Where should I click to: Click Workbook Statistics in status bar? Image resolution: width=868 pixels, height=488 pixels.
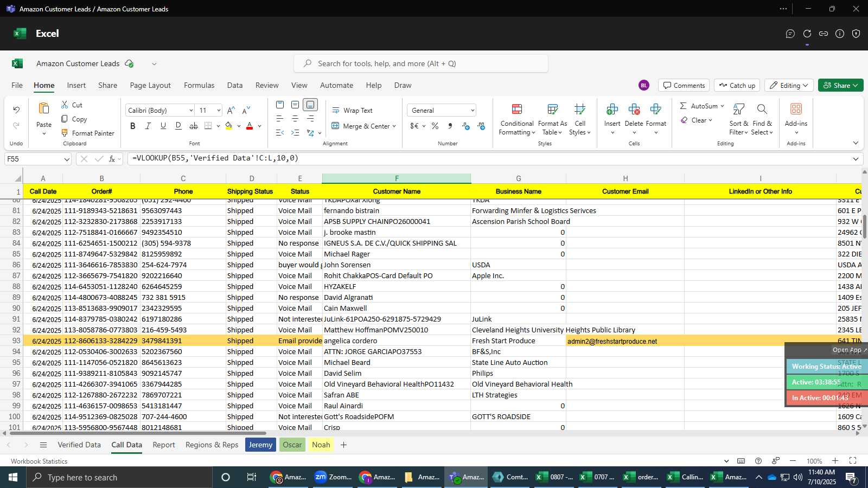point(39,461)
